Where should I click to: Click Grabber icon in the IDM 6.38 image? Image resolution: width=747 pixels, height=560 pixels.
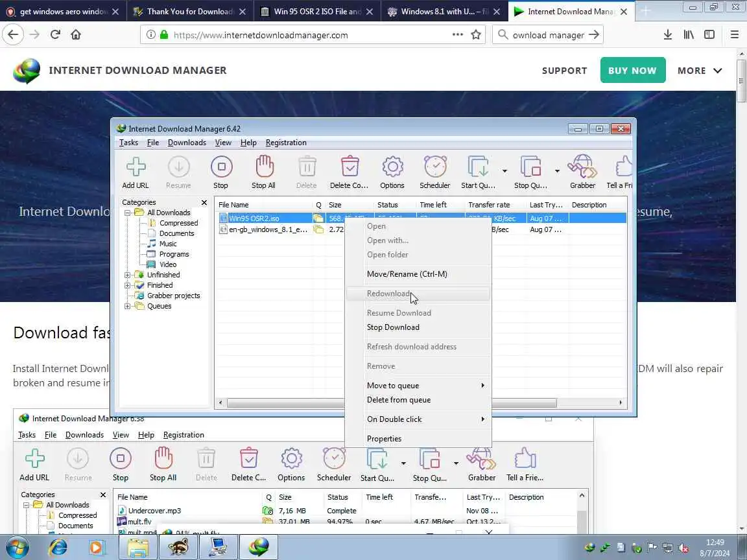[x=481, y=459]
